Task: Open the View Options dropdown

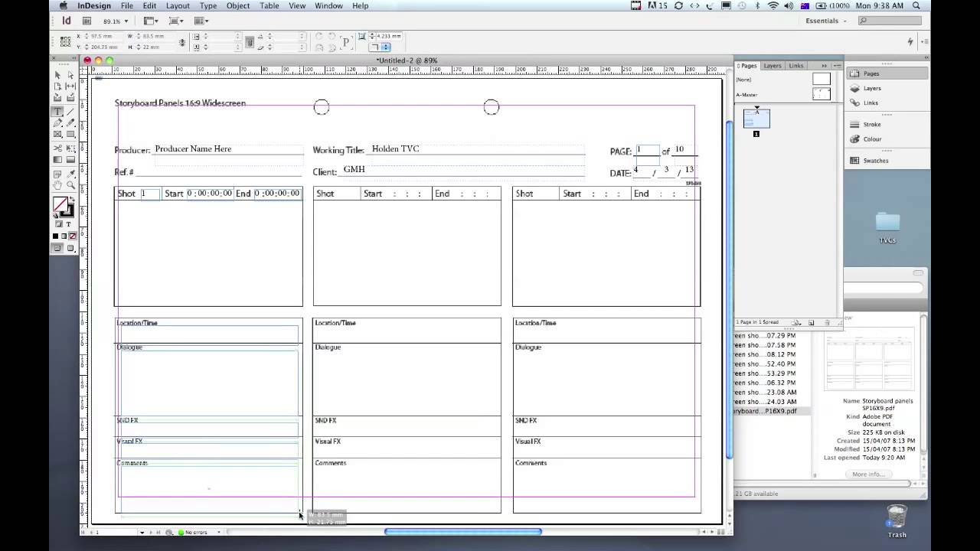Action: pyautogui.click(x=151, y=21)
